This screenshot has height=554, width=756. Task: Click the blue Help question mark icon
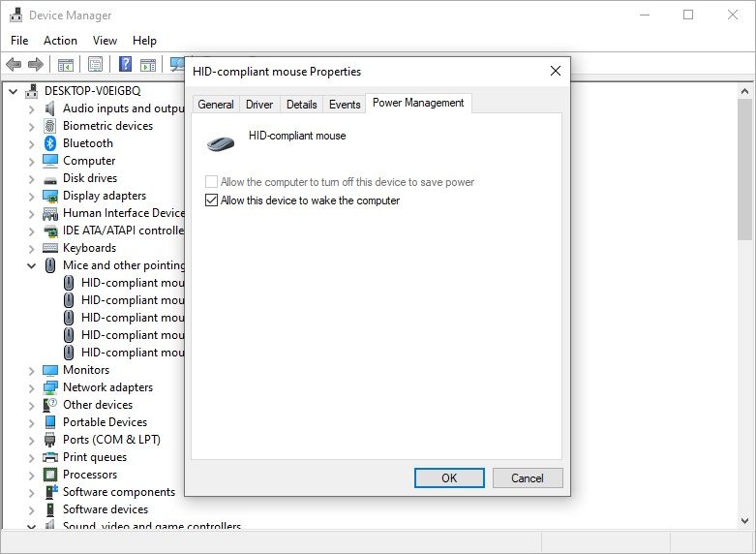click(x=126, y=64)
